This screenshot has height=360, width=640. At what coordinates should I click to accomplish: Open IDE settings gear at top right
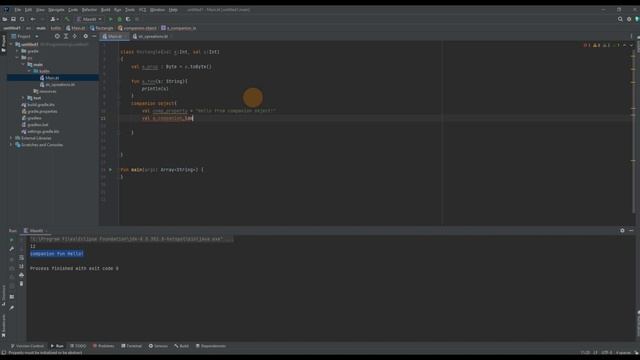[x=629, y=19]
